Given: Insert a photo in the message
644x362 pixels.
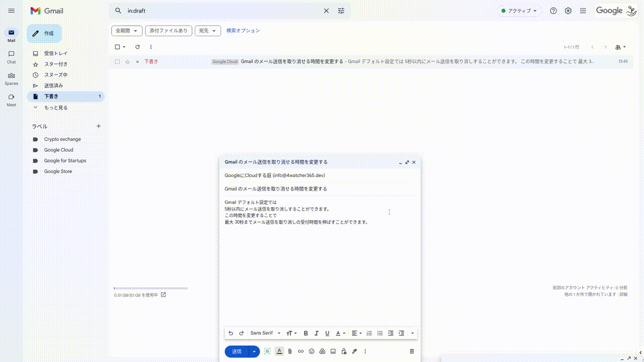Looking at the screenshot, I should (x=333, y=351).
